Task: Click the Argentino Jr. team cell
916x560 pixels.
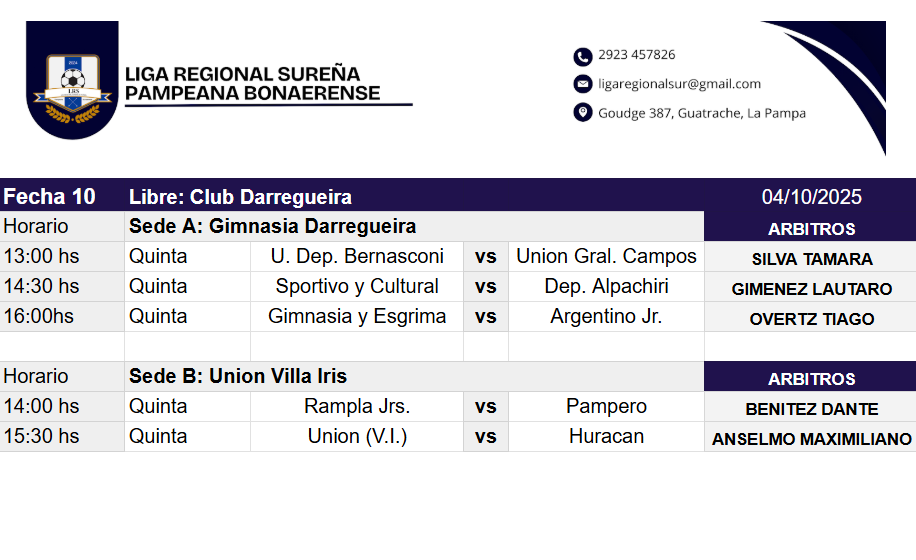Action: (606, 317)
